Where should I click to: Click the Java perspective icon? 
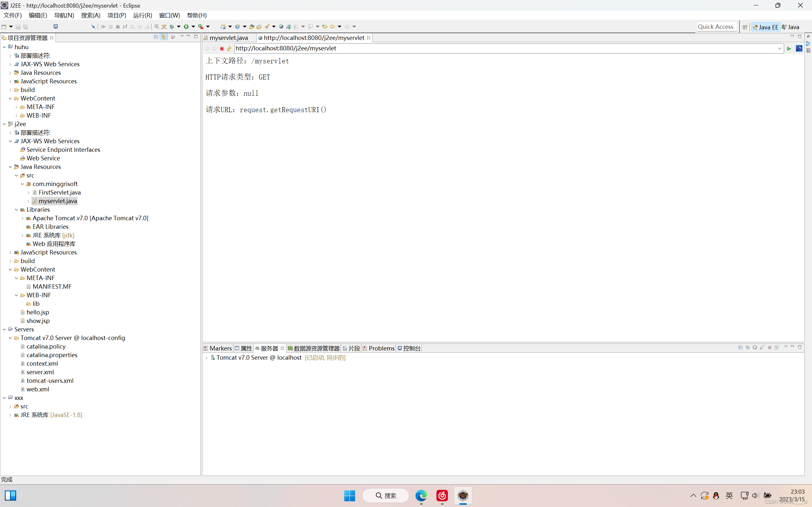793,27
